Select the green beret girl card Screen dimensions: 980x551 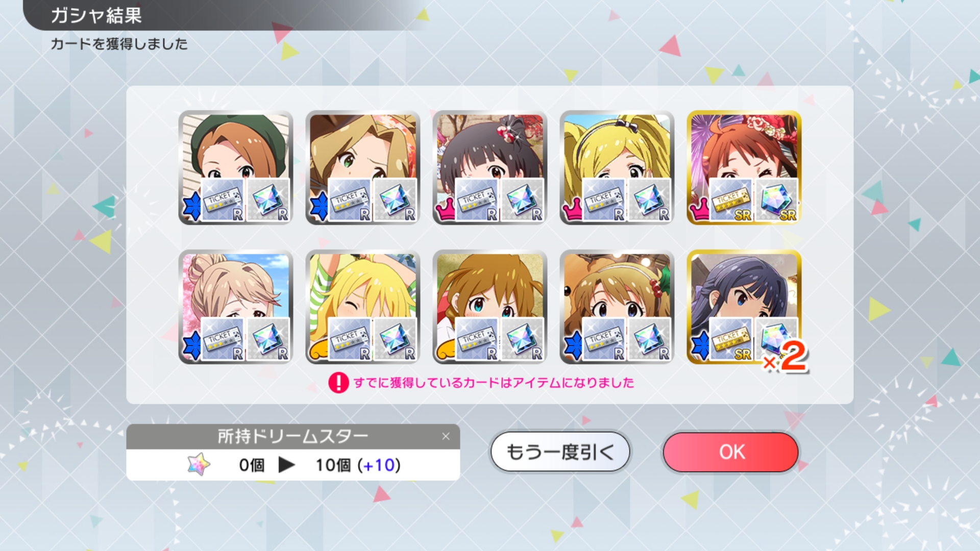[236, 167]
